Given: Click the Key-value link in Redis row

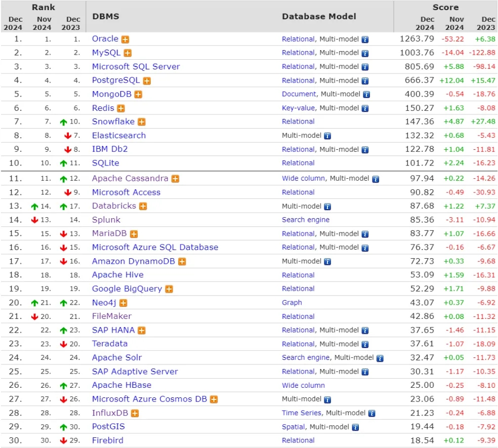Looking at the screenshot, I should click(298, 108).
